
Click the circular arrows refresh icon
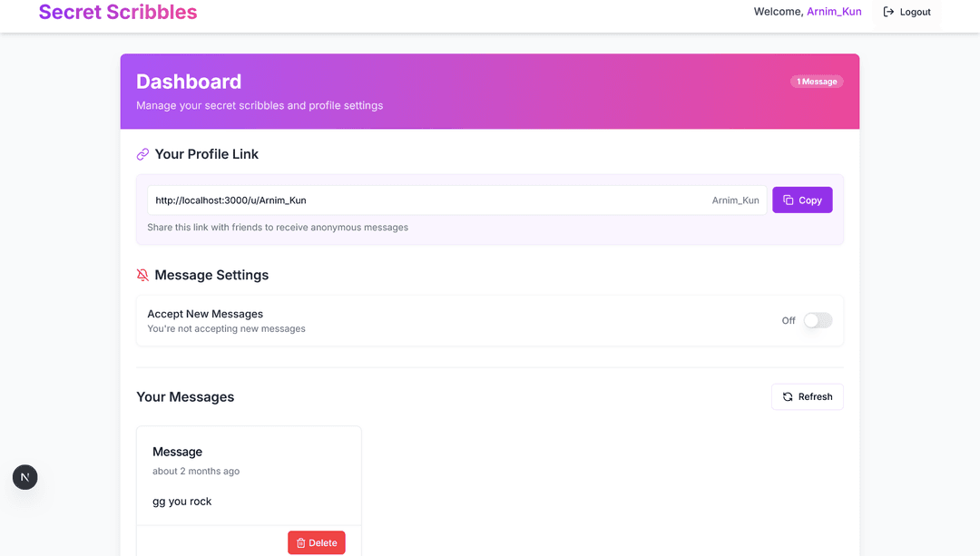[788, 397]
